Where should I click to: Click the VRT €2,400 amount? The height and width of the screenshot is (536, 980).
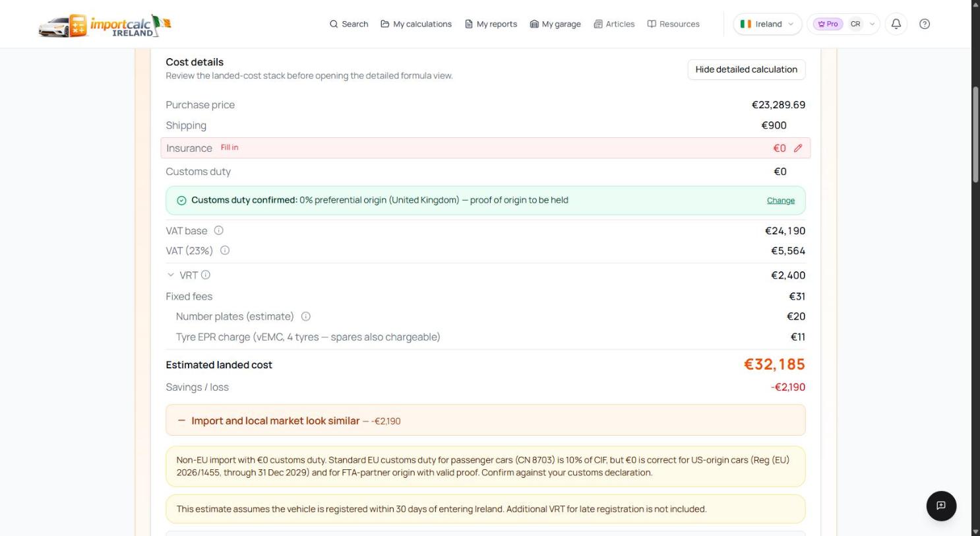tap(788, 275)
